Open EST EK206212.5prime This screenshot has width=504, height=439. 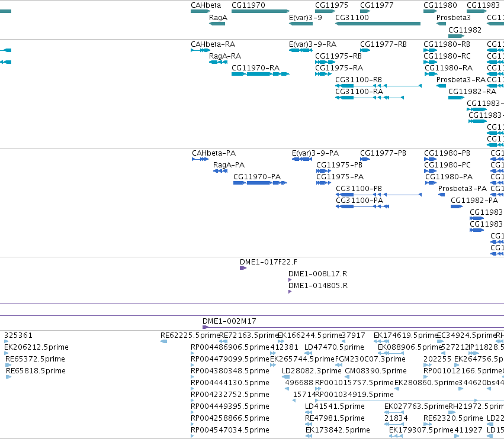pos(6,353)
